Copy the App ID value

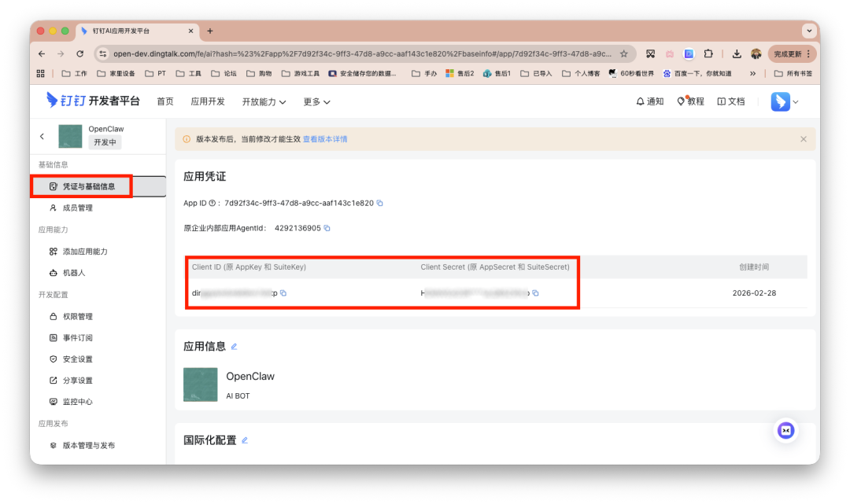coord(379,203)
